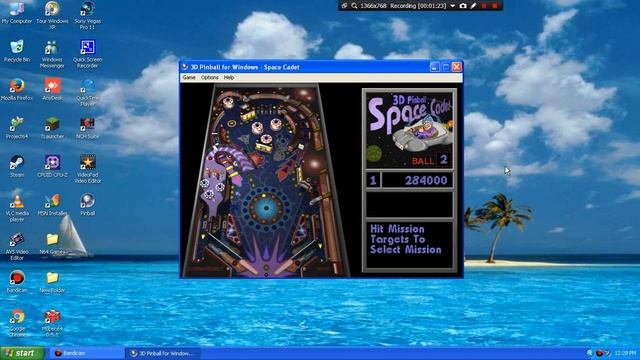Screen dimensions: 640x360
Task: Minimize the 3D Pinball window
Action: [x=435, y=67]
